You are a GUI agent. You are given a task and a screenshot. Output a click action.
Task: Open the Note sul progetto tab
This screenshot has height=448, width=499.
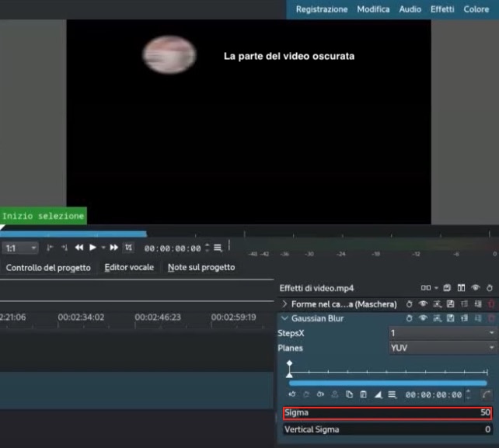point(201,267)
